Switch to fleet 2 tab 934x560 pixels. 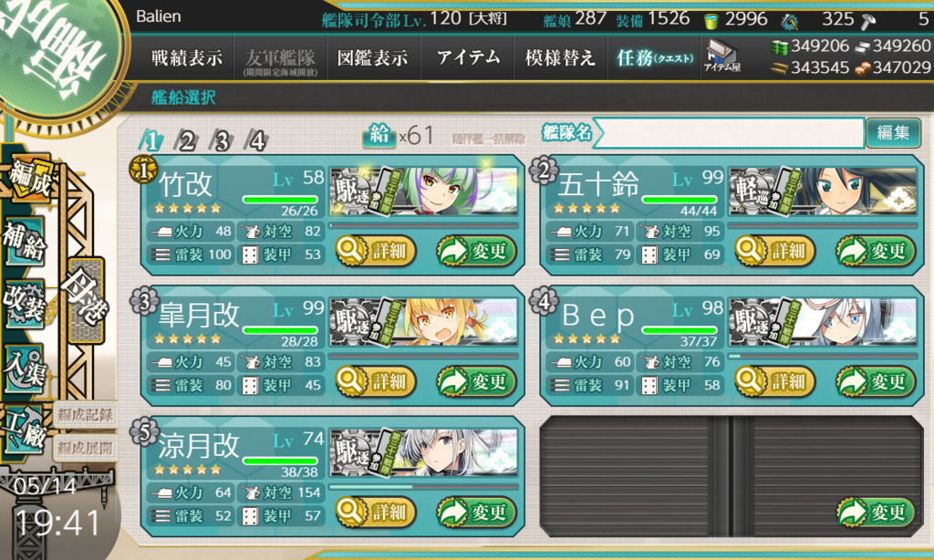tap(186, 141)
